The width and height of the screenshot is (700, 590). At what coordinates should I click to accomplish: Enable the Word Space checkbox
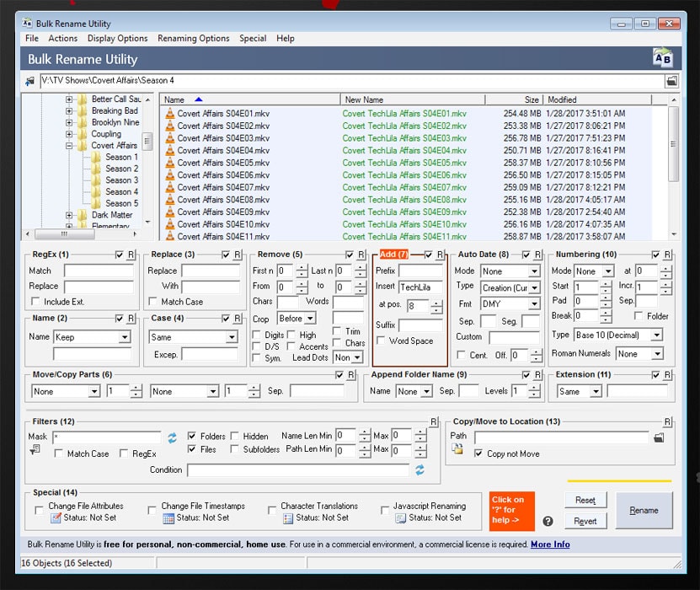[382, 341]
